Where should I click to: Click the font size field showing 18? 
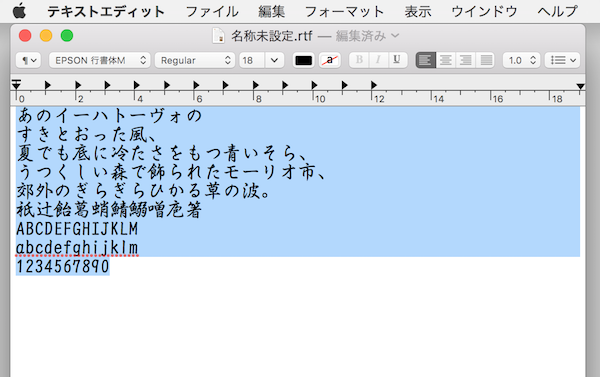coord(252,60)
